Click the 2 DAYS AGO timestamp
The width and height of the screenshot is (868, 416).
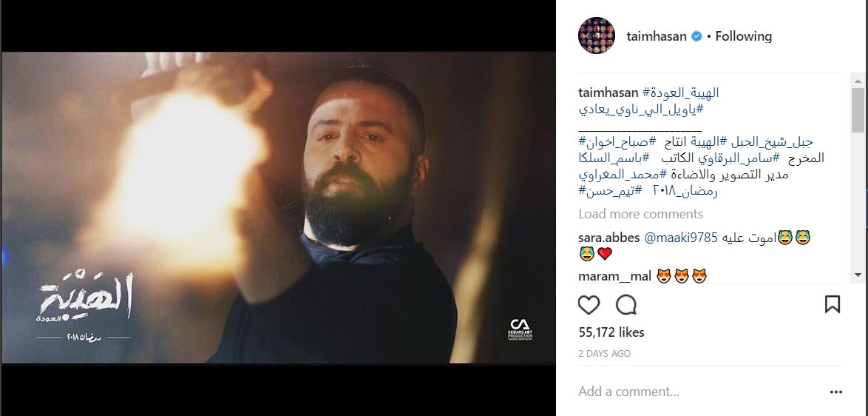(x=605, y=353)
